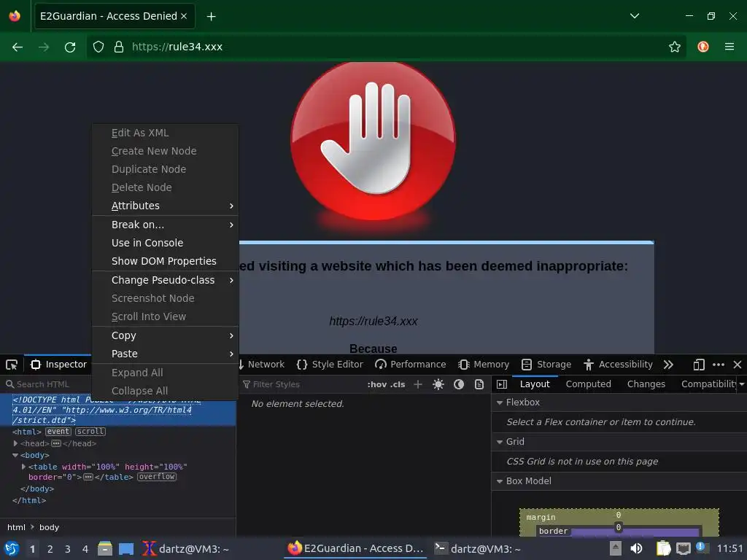Click the padlock site security icon
747x560 pixels.
tap(119, 47)
